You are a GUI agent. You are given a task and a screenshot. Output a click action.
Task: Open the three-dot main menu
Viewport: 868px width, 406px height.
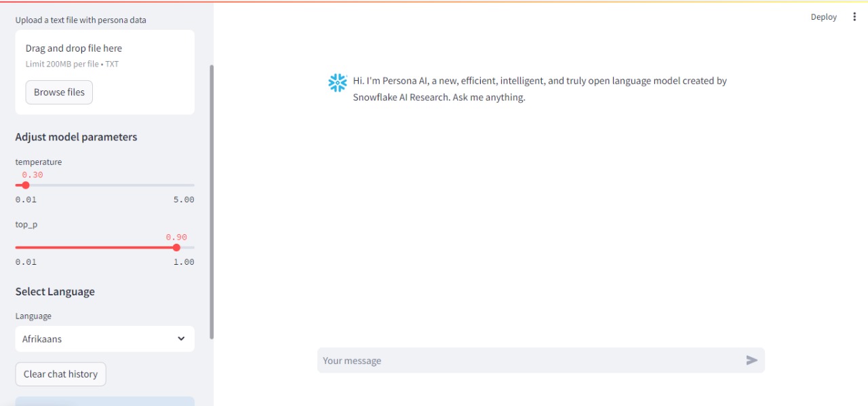pyautogui.click(x=854, y=17)
